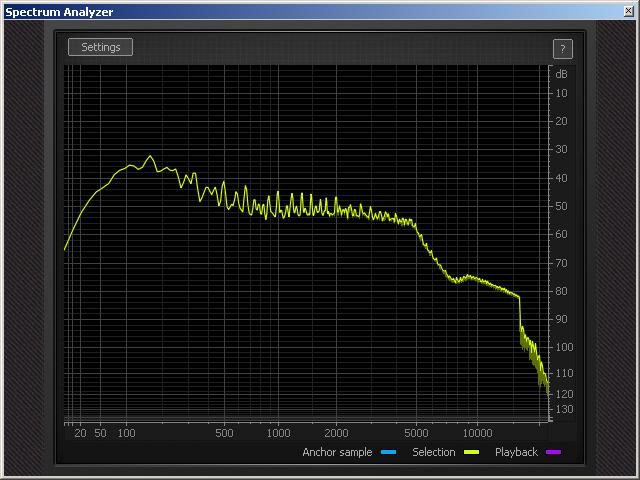640x480 pixels.
Task: Click the 500 Hz frequency axis label
Action: 224,433
